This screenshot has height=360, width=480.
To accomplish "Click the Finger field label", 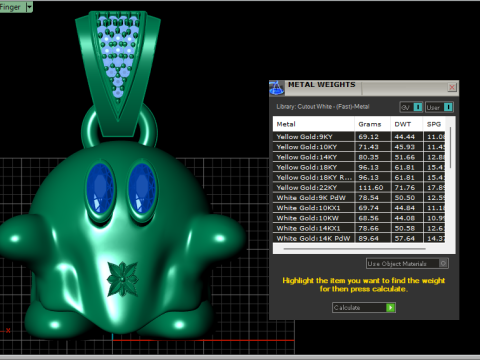I will click(x=10, y=7).
